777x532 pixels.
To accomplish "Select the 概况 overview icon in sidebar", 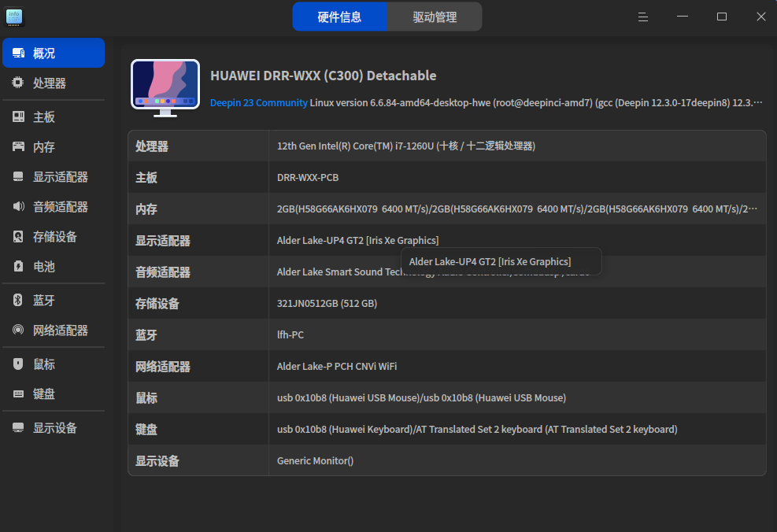I will pyautogui.click(x=18, y=53).
